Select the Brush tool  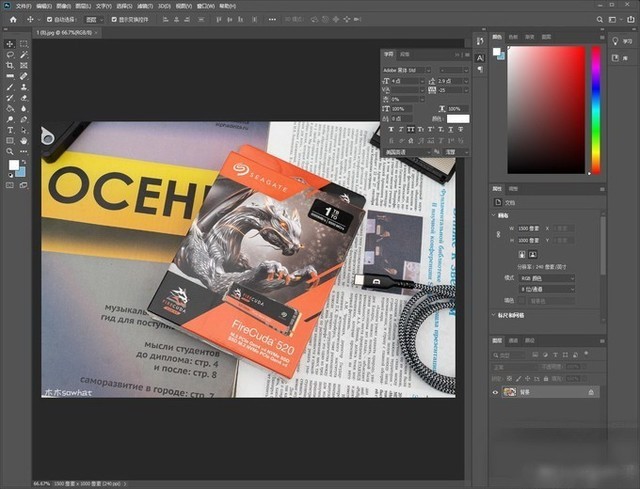point(10,87)
